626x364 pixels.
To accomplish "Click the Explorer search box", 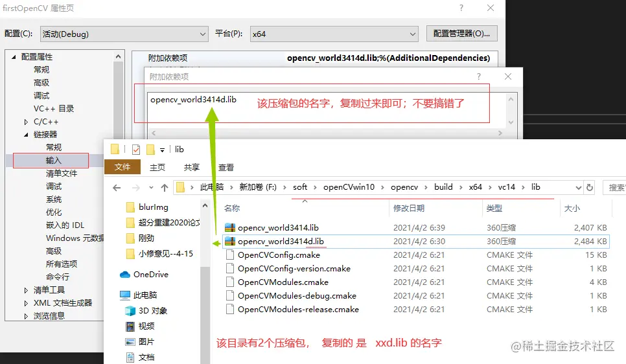I will click(614, 188).
